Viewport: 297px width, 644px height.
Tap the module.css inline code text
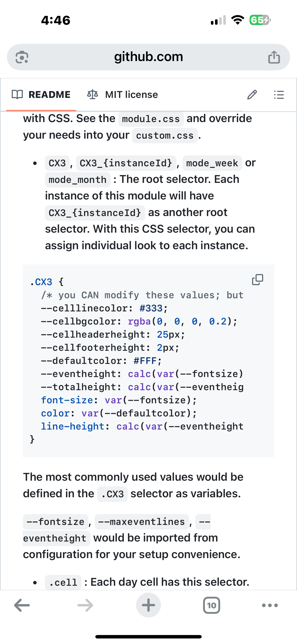tap(151, 119)
